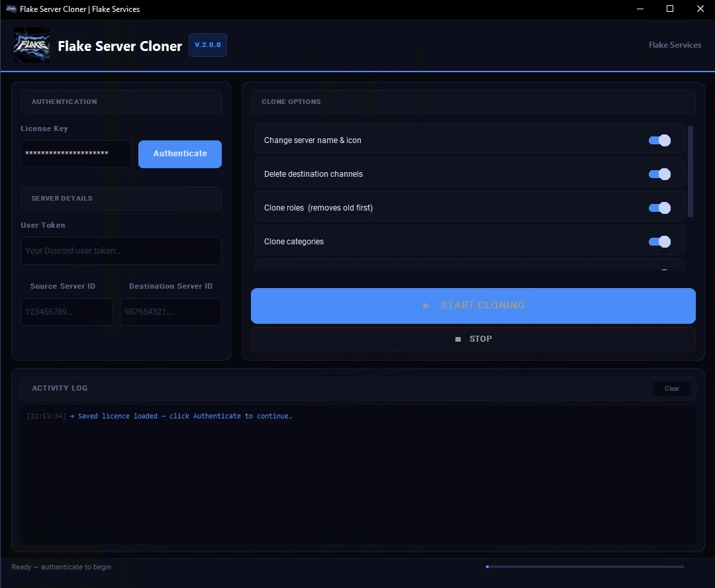715x588 pixels.
Task: Click the "Clone categories" option label
Action: pos(294,241)
